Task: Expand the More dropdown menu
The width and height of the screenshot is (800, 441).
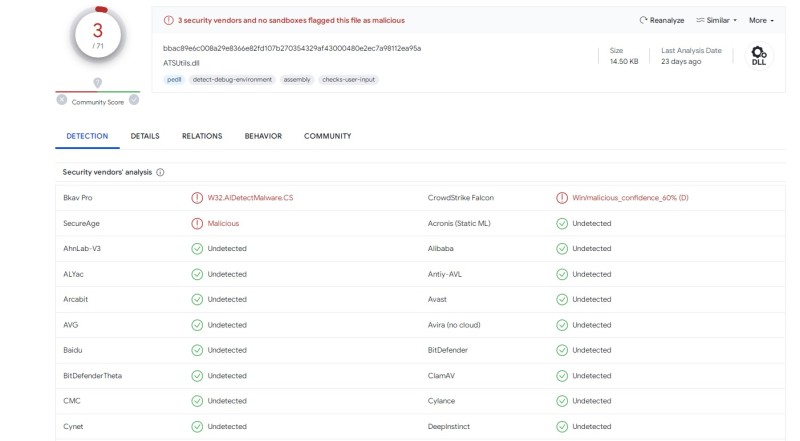Action: point(761,20)
